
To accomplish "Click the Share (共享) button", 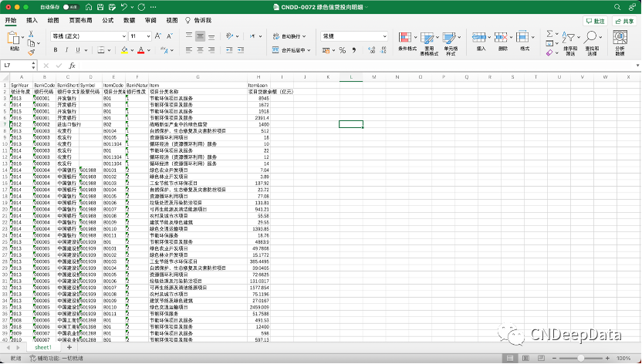I will pyautogui.click(x=624, y=22).
